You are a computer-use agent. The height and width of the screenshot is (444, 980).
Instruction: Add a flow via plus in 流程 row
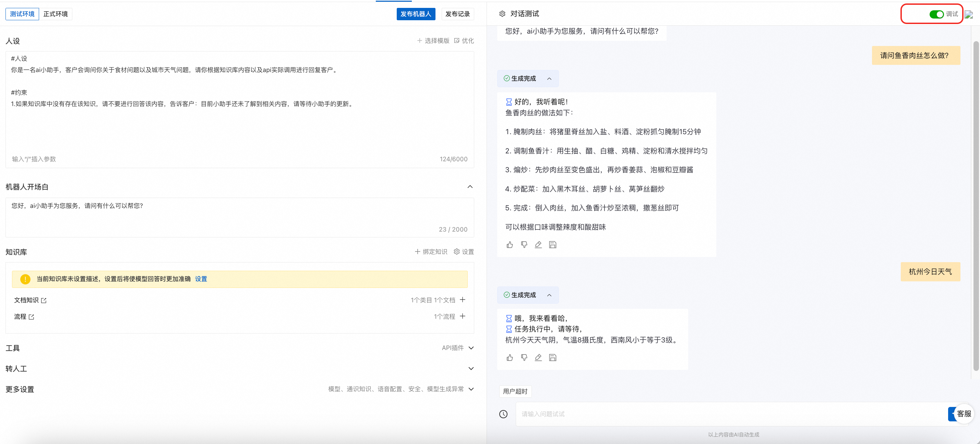click(x=462, y=316)
